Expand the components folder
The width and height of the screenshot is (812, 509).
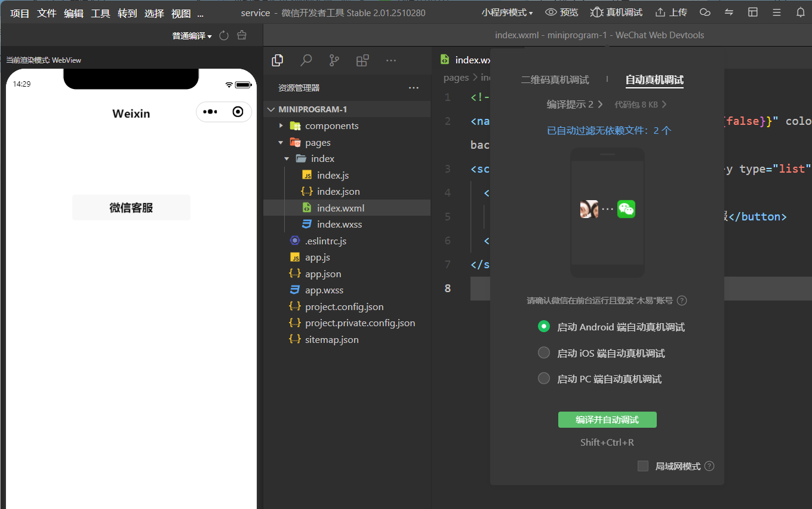tap(281, 126)
